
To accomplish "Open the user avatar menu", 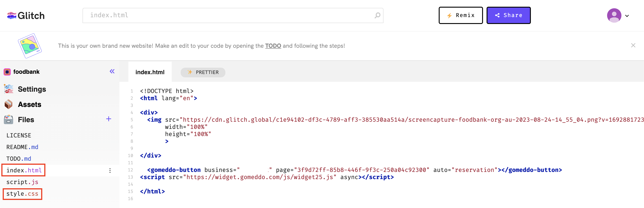I will (614, 15).
